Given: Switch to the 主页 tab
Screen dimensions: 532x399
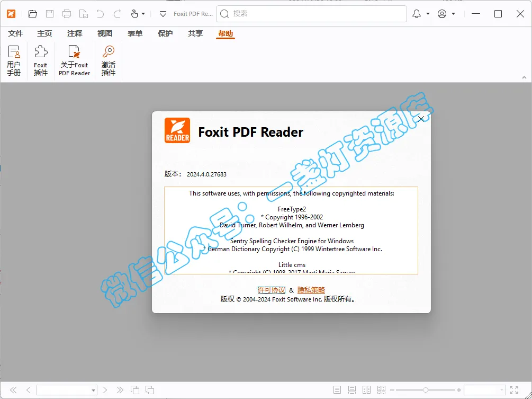Looking at the screenshot, I should [44, 33].
